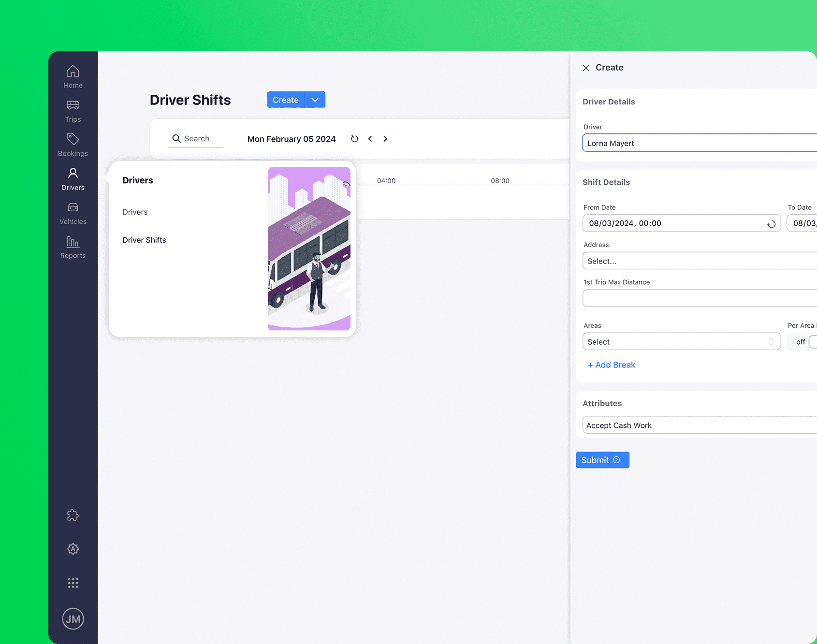Click the blue Create button
Screen dimensions: 817x644
[x=286, y=100]
